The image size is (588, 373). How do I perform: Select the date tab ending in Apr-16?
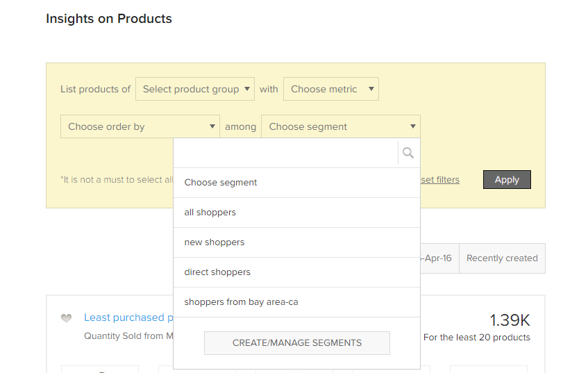pos(437,258)
